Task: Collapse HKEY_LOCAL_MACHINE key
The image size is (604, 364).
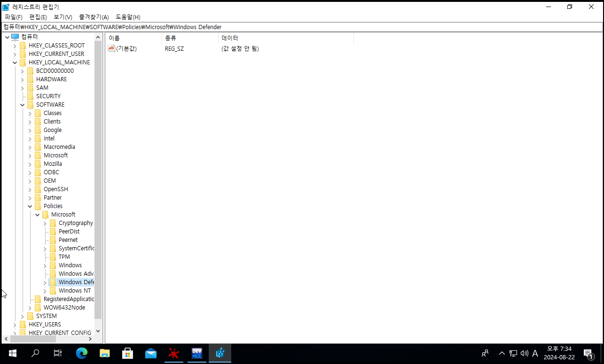Action: [x=15, y=62]
